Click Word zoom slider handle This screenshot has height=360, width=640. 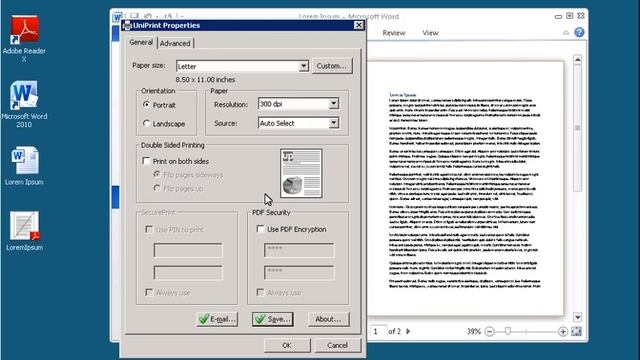tap(508, 331)
